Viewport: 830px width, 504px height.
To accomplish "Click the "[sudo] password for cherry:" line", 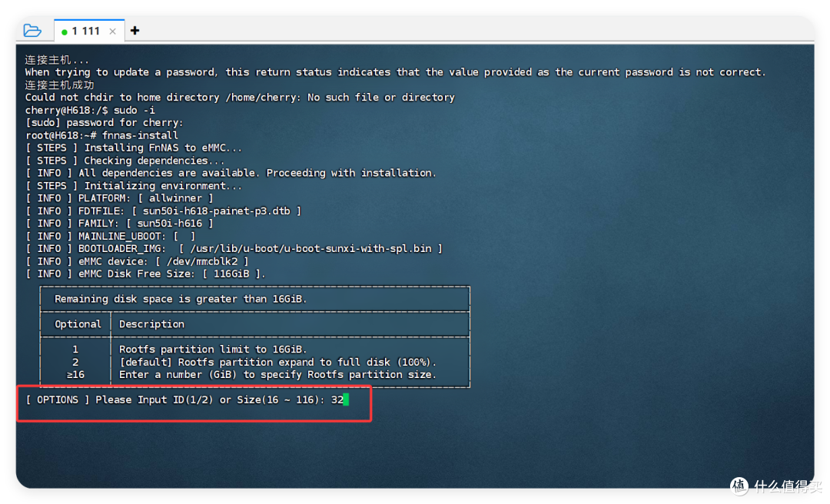I will [105, 123].
